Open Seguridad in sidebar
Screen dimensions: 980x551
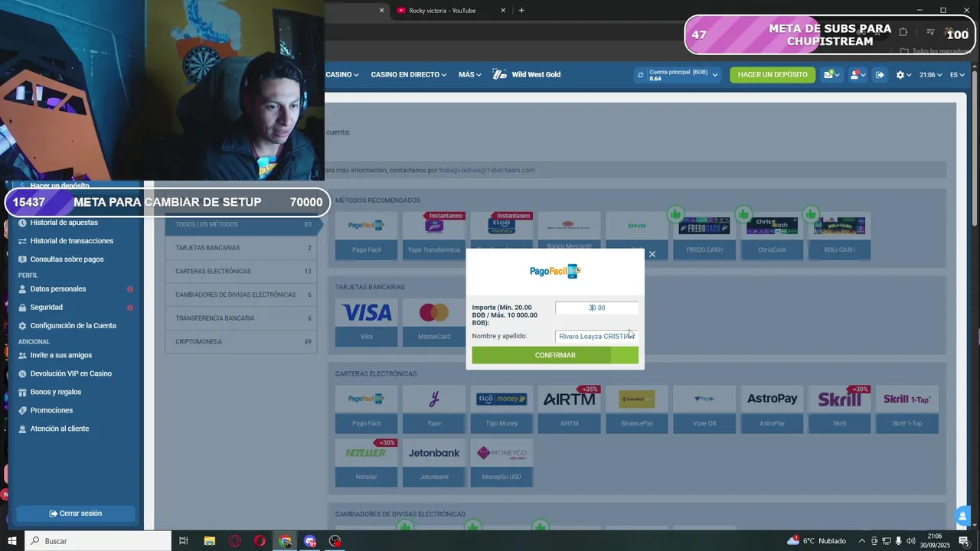pyautogui.click(x=47, y=308)
